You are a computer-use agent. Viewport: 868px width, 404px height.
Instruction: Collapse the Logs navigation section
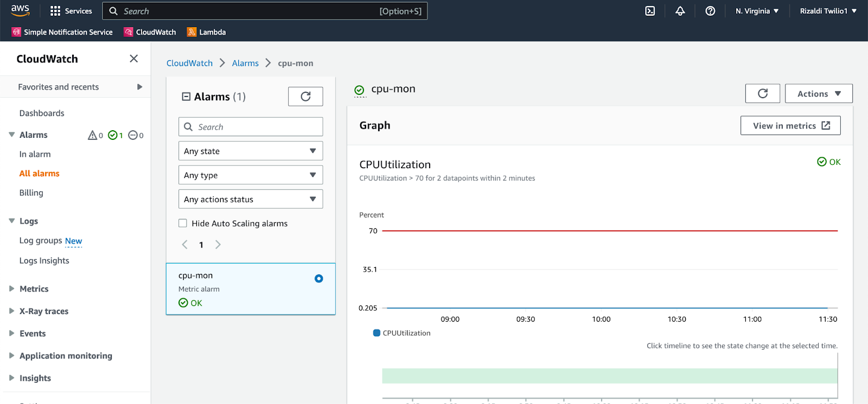11,221
